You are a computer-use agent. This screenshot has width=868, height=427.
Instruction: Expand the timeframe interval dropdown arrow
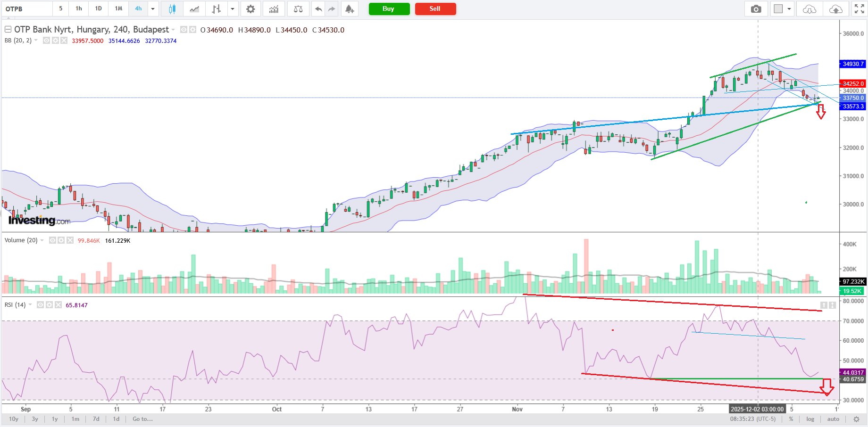click(153, 9)
